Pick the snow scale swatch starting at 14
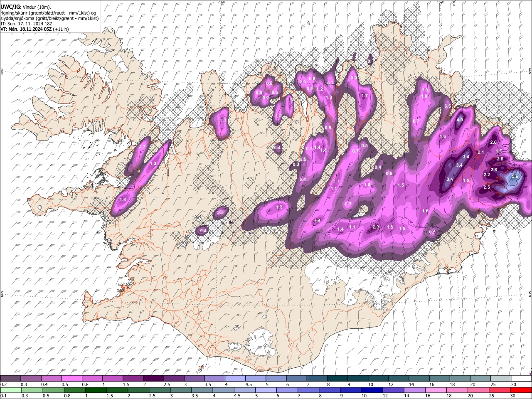 [x=419, y=379]
